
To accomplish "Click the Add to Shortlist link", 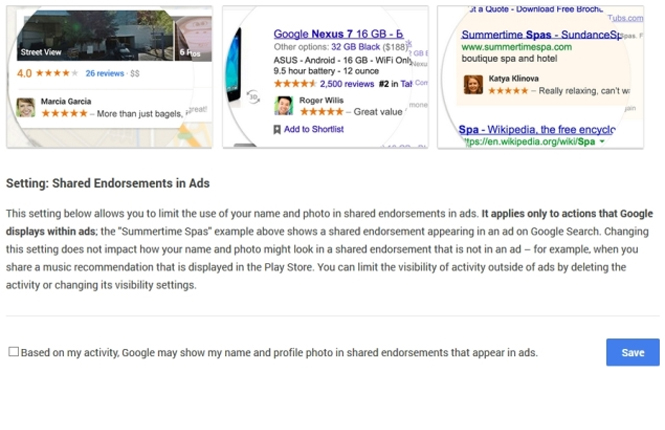I will [x=313, y=129].
